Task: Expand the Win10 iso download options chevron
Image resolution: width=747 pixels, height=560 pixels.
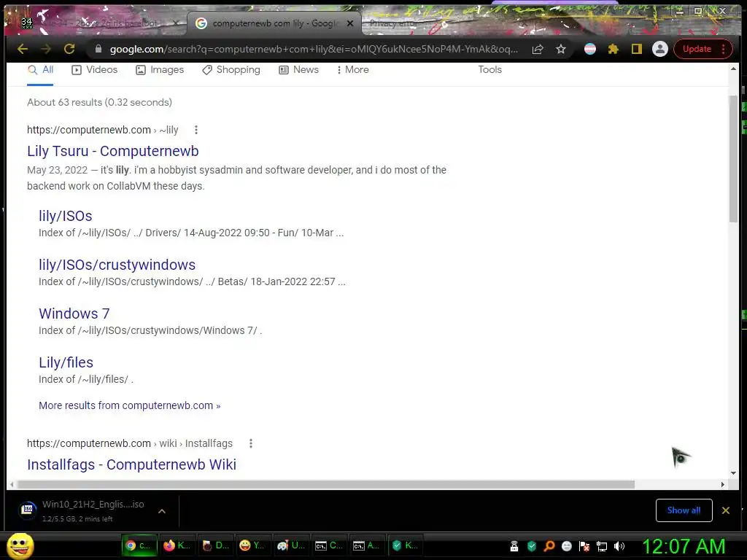Action: click(x=162, y=511)
